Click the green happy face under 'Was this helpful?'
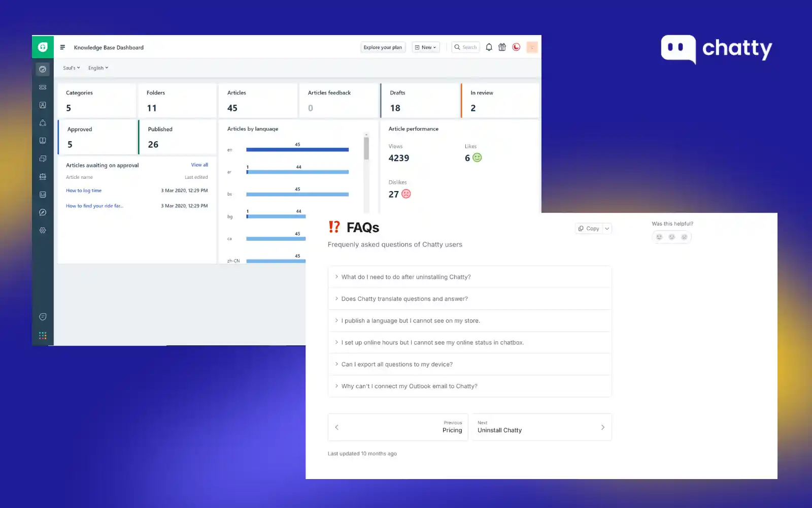This screenshot has height=508, width=812. pos(659,237)
